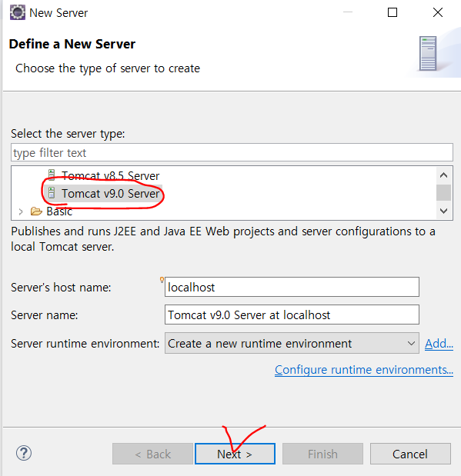Click the Eclipse icon in the title bar

tap(18, 13)
